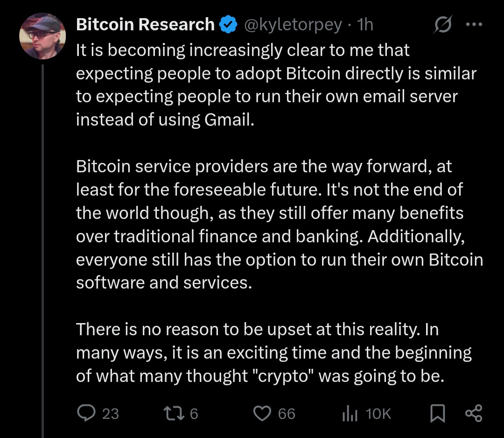The image size is (504, 438).
Task: Open the @kyletorpey handle link
Action: tap(293, 25)
